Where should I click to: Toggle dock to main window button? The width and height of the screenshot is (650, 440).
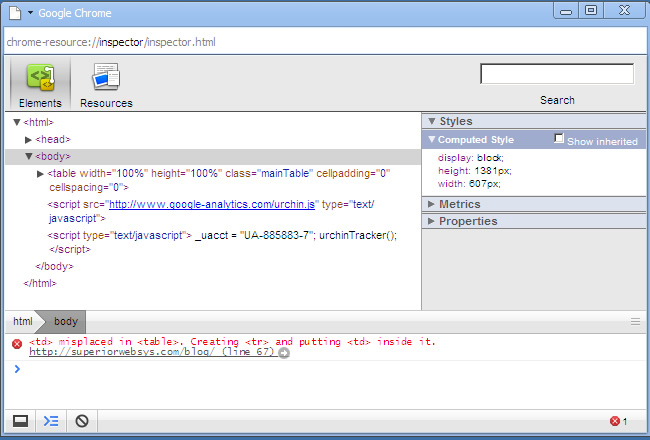point(20,421)
